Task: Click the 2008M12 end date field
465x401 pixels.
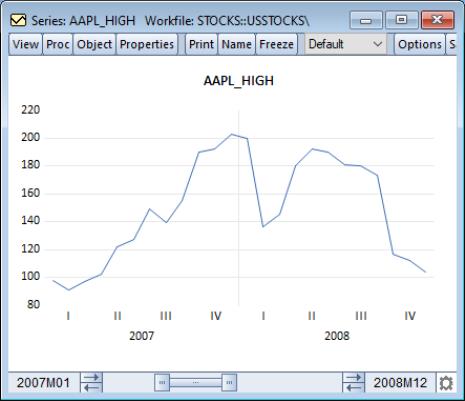Action: pyautogui.click(x=400, y=383)
